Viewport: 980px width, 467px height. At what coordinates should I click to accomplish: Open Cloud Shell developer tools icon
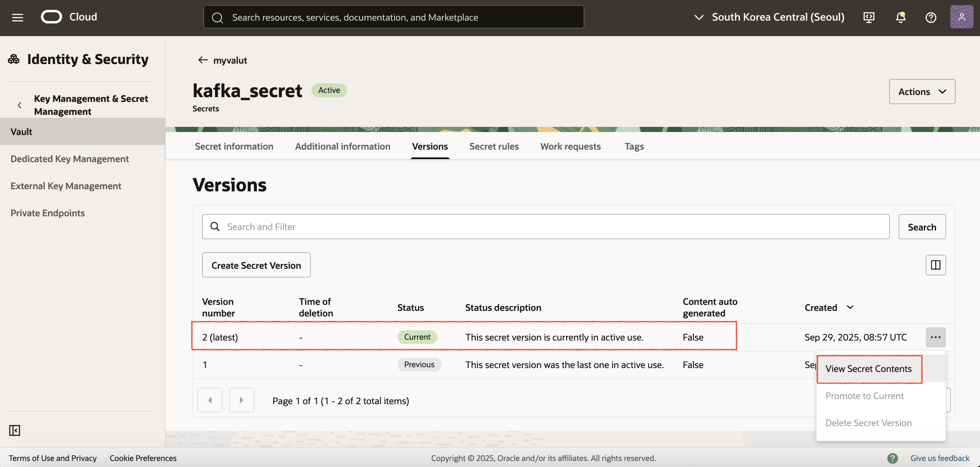[x=869, y=17]
